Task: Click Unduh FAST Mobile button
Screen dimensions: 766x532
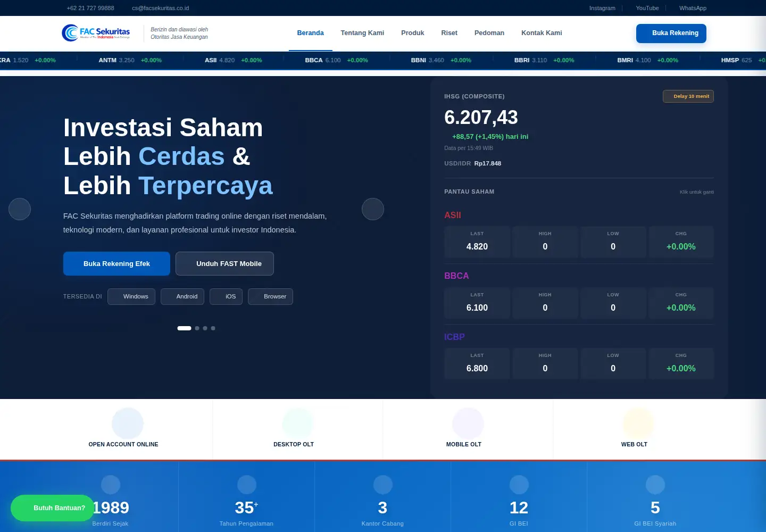Action: (224, 264)
